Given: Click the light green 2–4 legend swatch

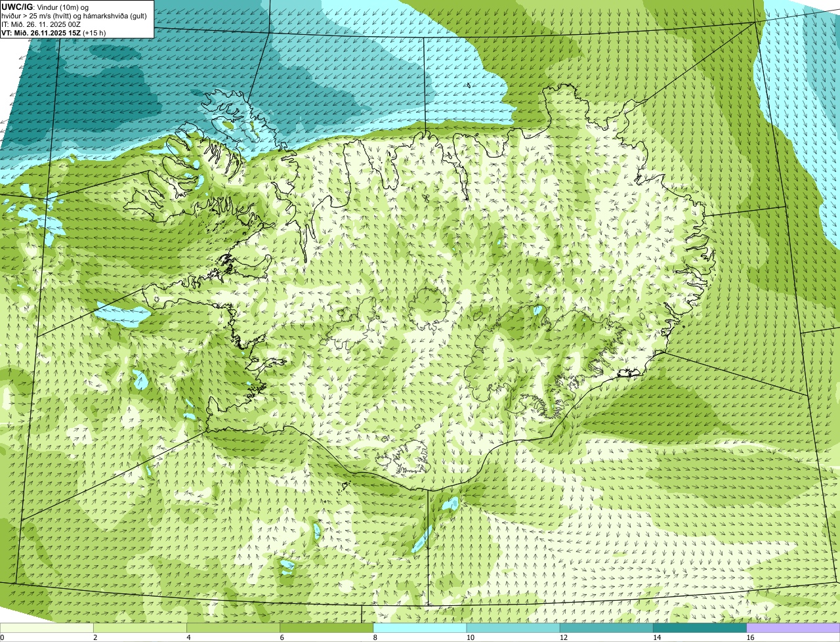Looking at the screenshot, I should coord(140,628).
